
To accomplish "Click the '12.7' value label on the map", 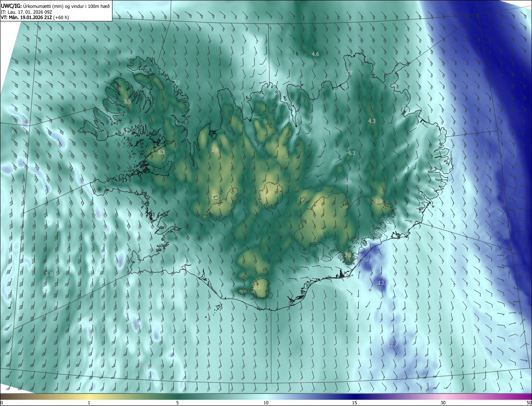I will (x=392, y=345).
